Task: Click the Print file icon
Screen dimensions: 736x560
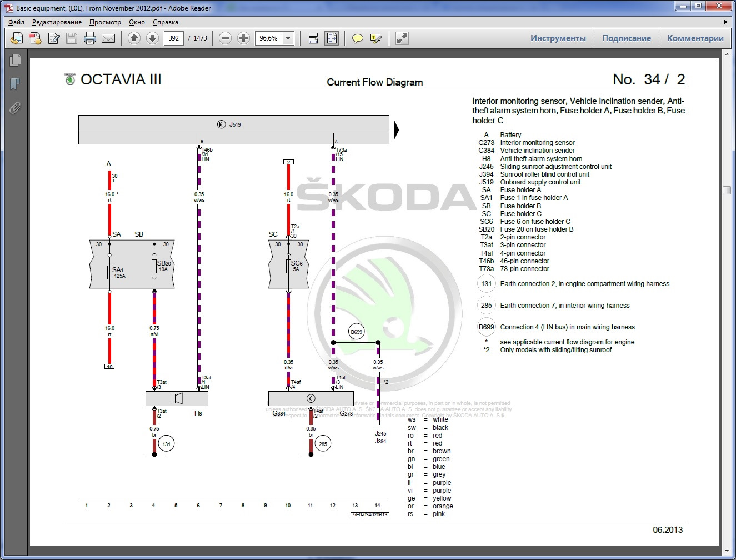Action: pos(89,38)
